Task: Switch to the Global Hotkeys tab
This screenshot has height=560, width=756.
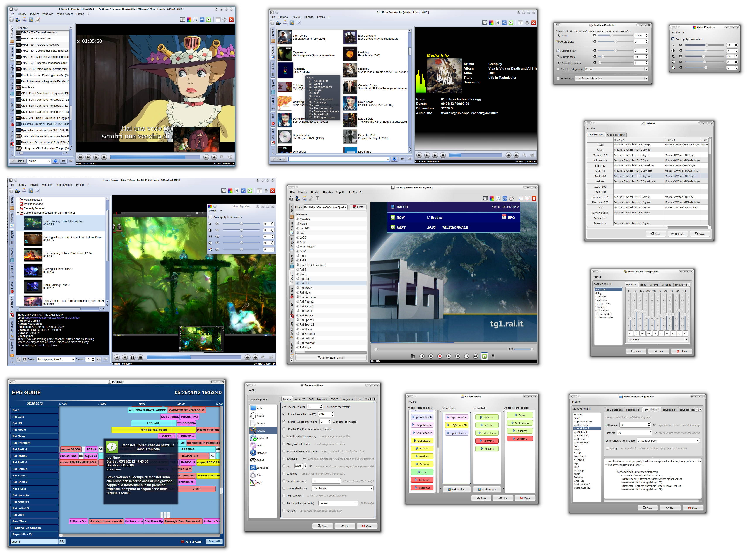Action: pyautogui.click(x=616, y=135)
